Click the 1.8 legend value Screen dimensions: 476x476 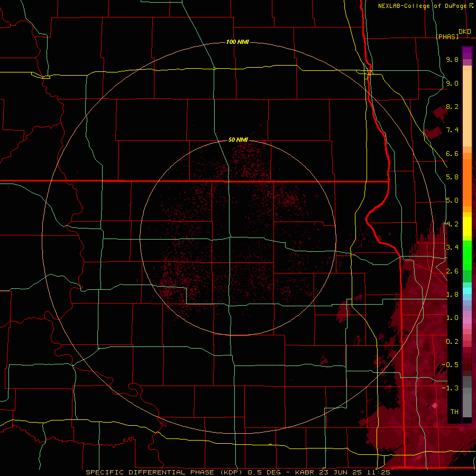point(452,295)
